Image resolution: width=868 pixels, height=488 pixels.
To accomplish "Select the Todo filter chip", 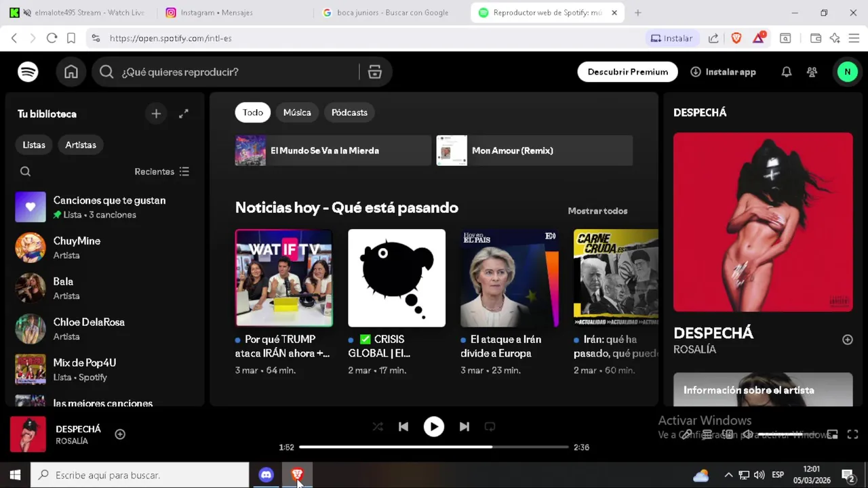I will (x=253, y=113).
